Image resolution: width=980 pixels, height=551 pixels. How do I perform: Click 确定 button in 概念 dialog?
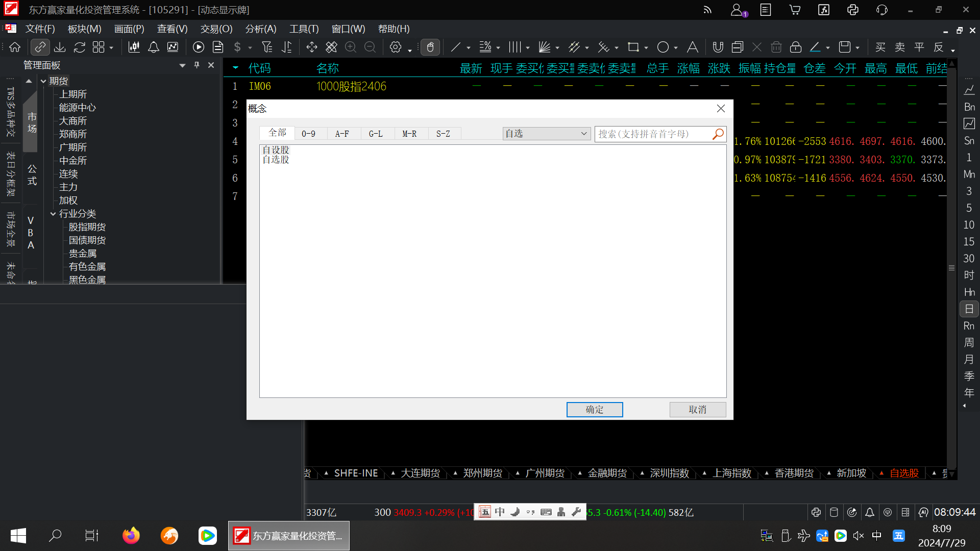point(595,410)
